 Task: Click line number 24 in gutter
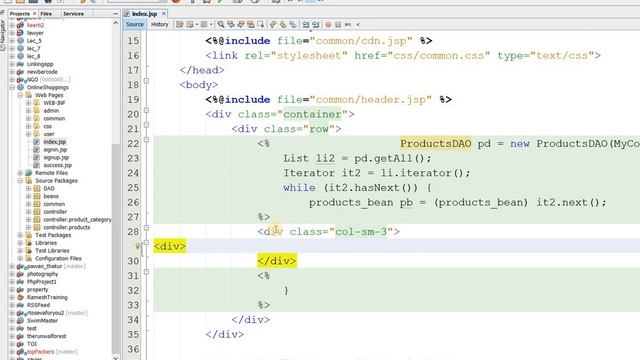pyautogui.click(x=133, y=173)
